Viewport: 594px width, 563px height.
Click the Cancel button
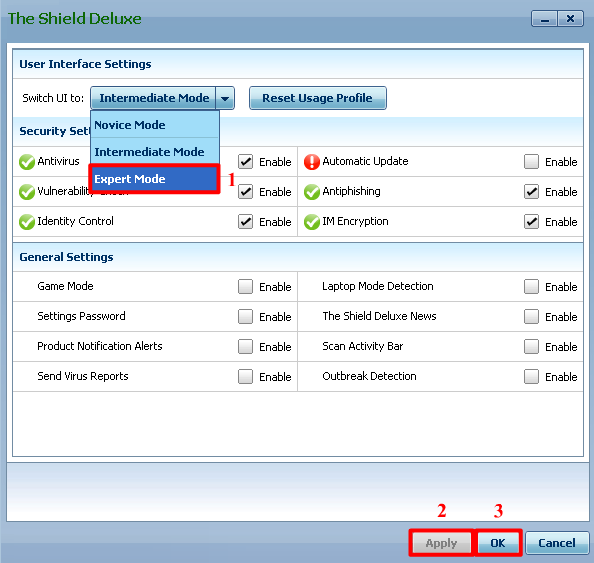tap(557, 543)
